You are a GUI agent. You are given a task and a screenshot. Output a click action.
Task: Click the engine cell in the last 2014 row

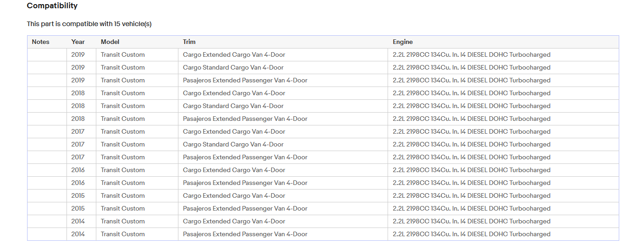point(472,234)
